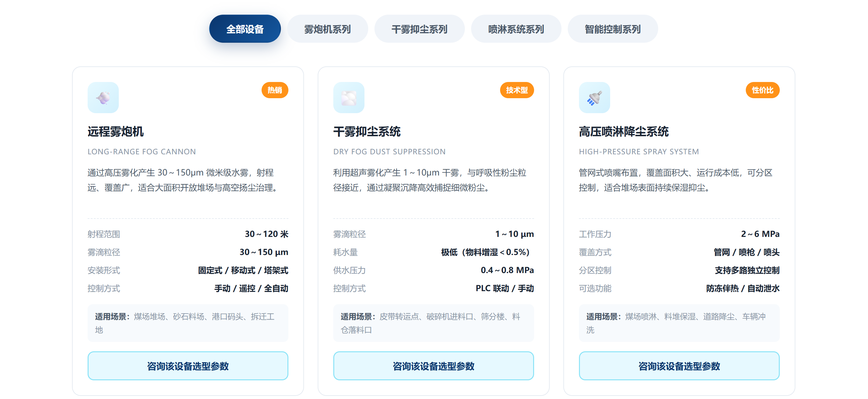The width and height of the screenshot is (868, 399).
Task: Click the spray nozzle icon in 高压喷淋降尘系统 card
Action: 594,98
